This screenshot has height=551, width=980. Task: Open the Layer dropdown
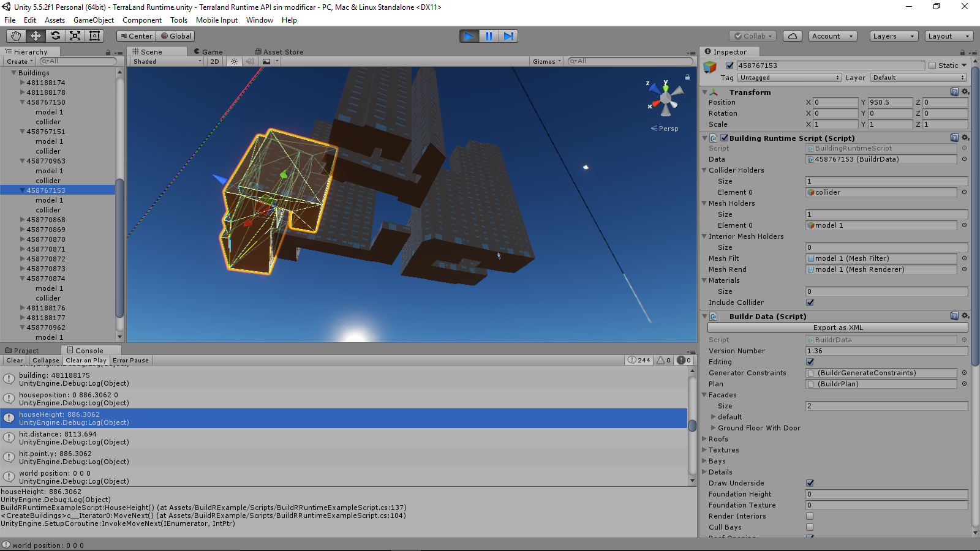coord(918,78)
